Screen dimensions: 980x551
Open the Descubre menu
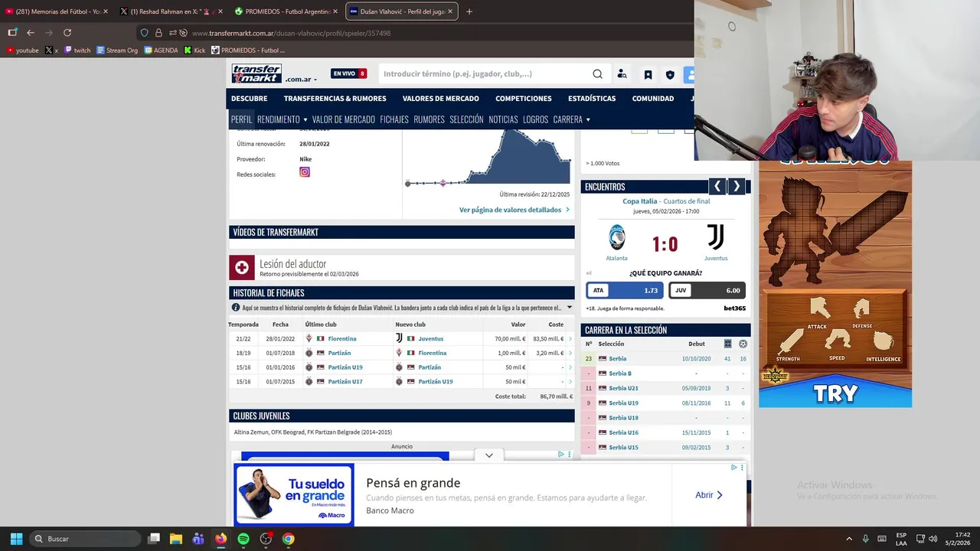(x=250, y=99)
